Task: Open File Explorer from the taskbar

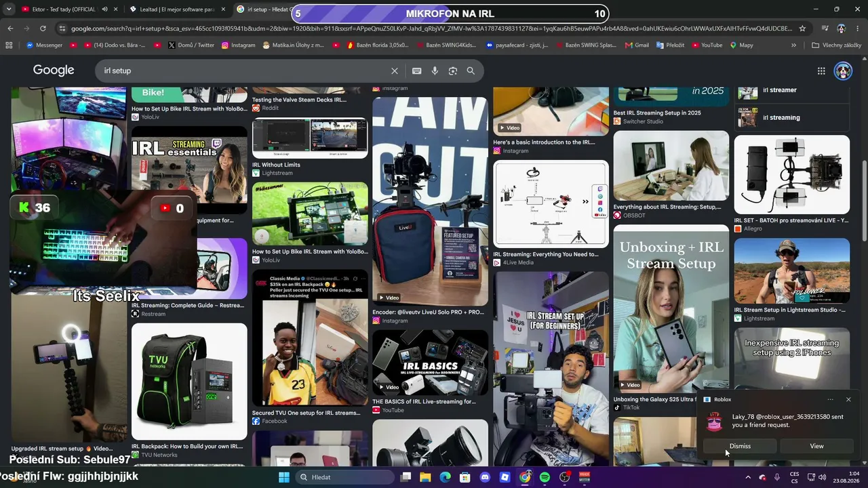Action: coord(425,477)
